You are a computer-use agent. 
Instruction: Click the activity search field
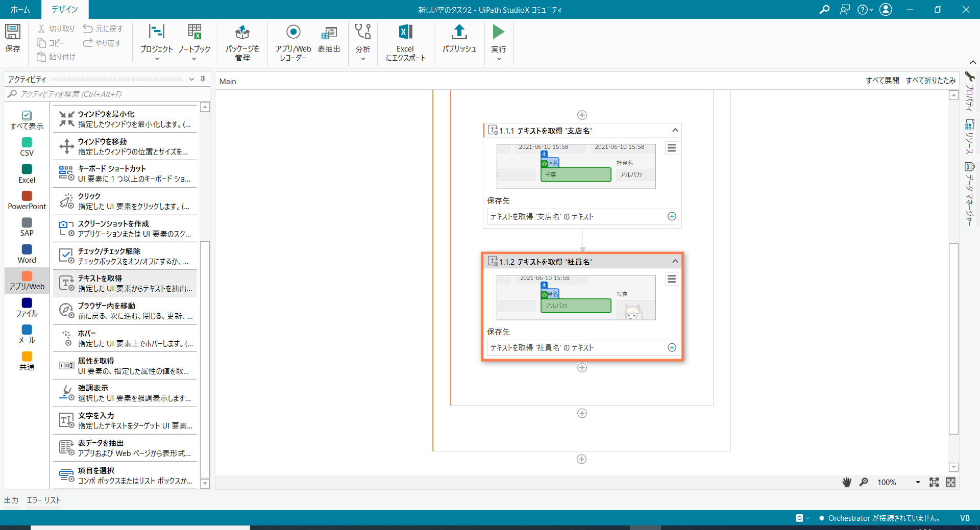[107, 94]
